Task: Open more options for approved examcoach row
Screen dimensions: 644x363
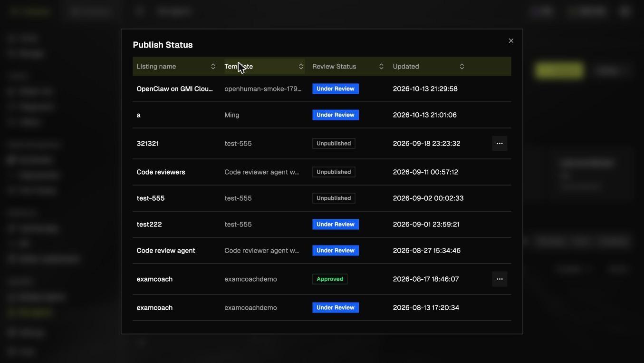Action: (x=500, y=279)
